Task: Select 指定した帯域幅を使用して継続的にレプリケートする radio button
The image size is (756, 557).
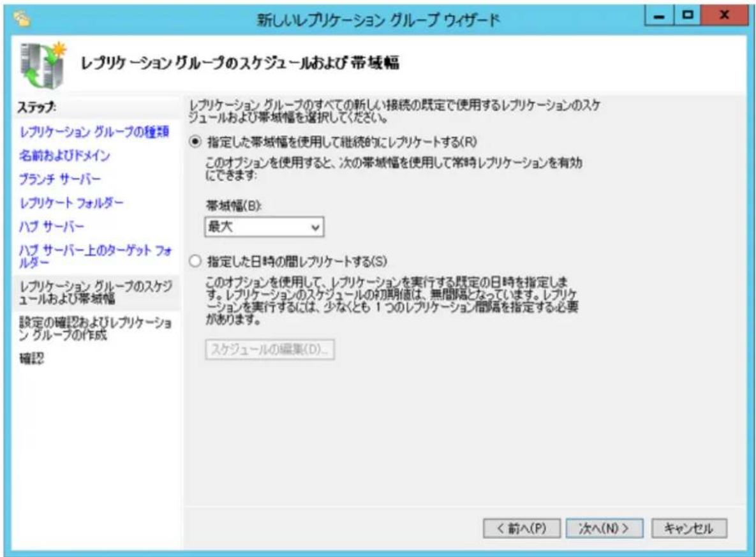Action: point(195,142)
